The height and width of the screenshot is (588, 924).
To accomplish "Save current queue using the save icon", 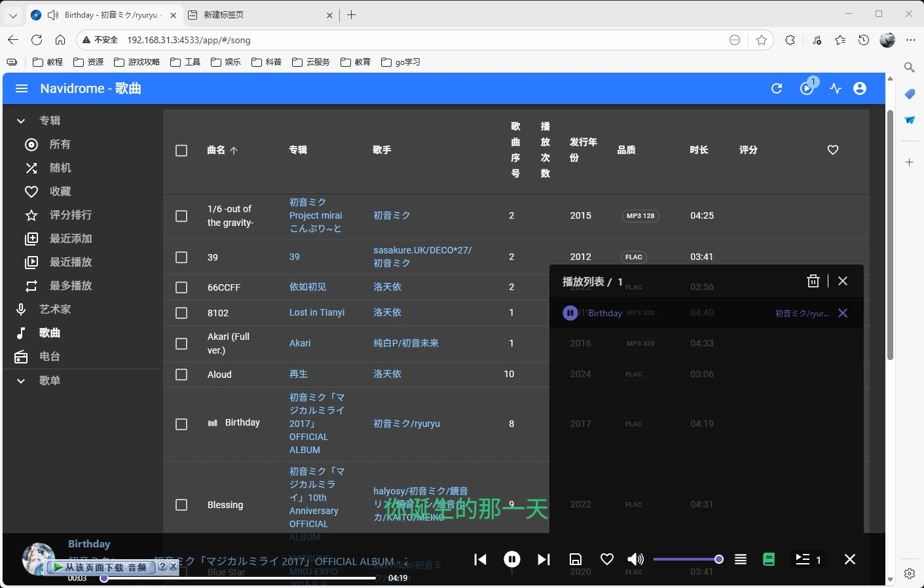I will (576, 559).
